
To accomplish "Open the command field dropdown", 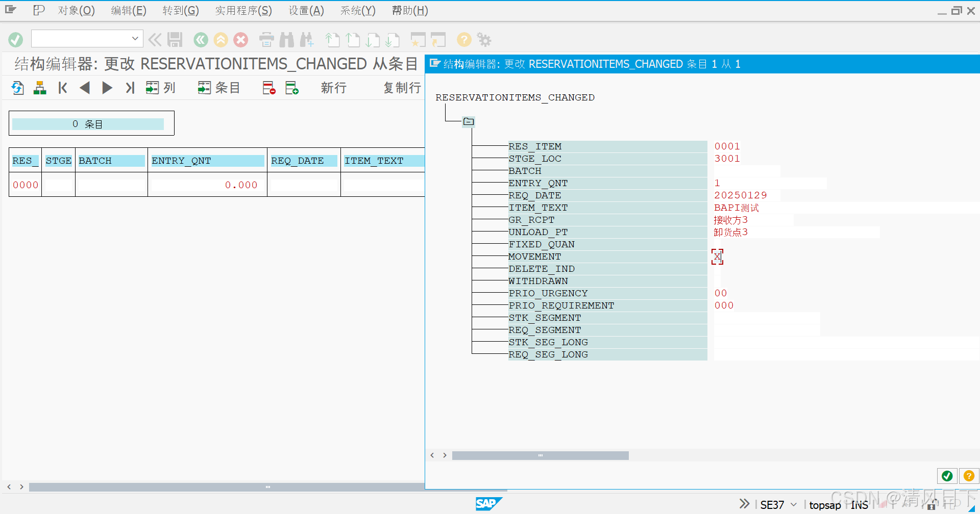I will pos(135,38).
